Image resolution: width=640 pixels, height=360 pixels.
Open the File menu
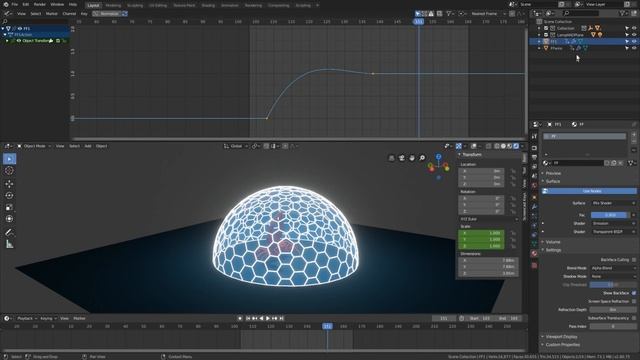(x=15, y=4)
